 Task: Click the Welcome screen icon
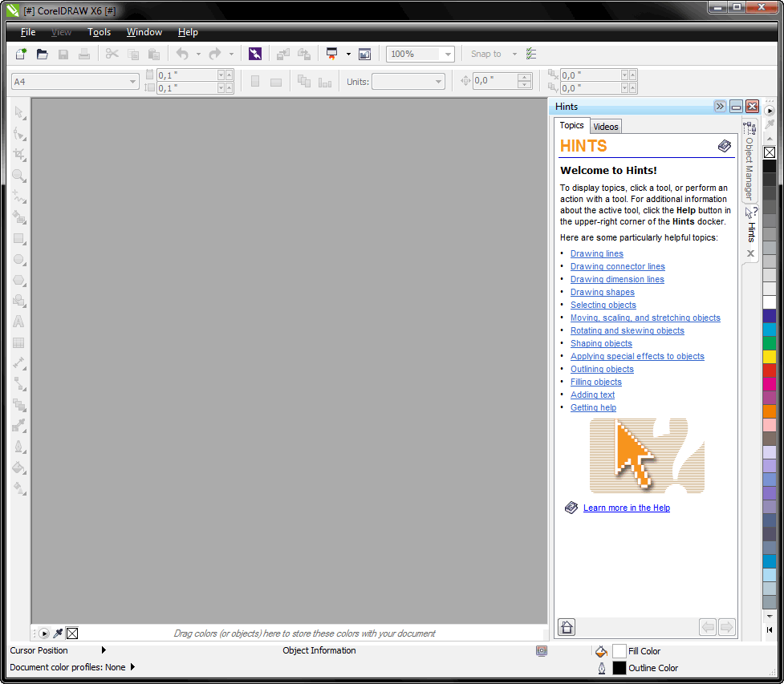pos(364,54)
